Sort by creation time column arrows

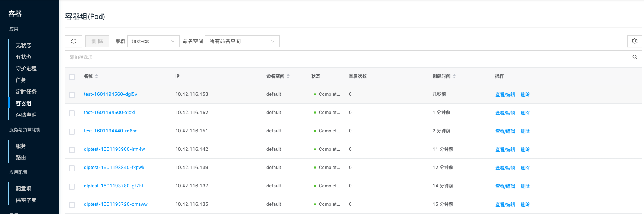tap(454, 76)
